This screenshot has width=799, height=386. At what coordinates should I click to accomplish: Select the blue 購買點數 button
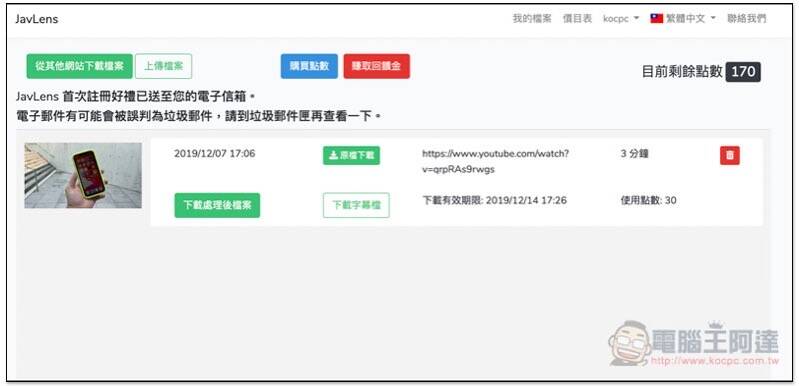point(309,66)
